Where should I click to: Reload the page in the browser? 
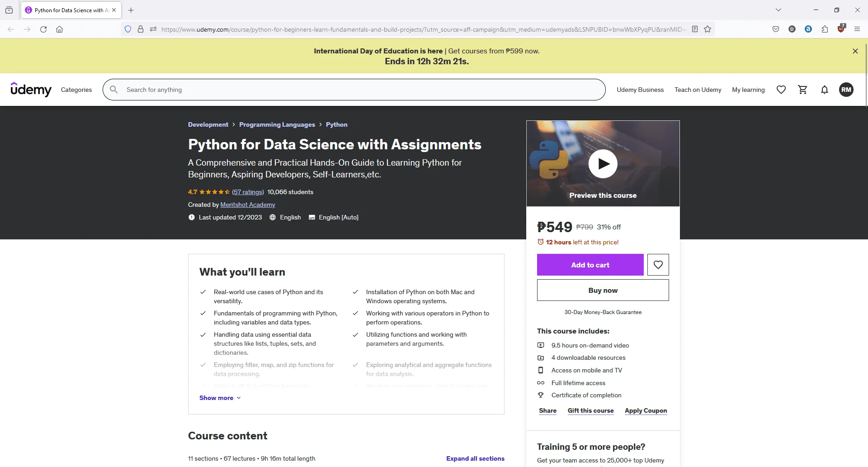click(43, 29)
